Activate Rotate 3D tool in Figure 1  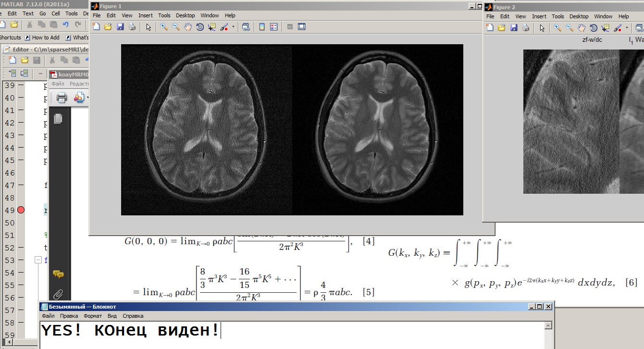tap(200, 27)
